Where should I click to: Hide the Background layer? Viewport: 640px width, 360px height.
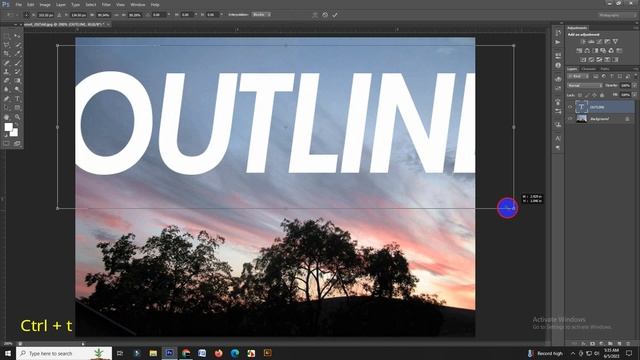click(x=570, y=119)
